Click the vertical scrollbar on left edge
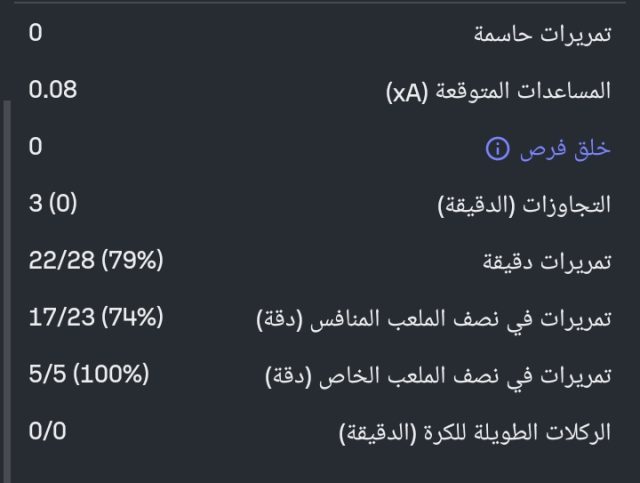 [8, 290]
